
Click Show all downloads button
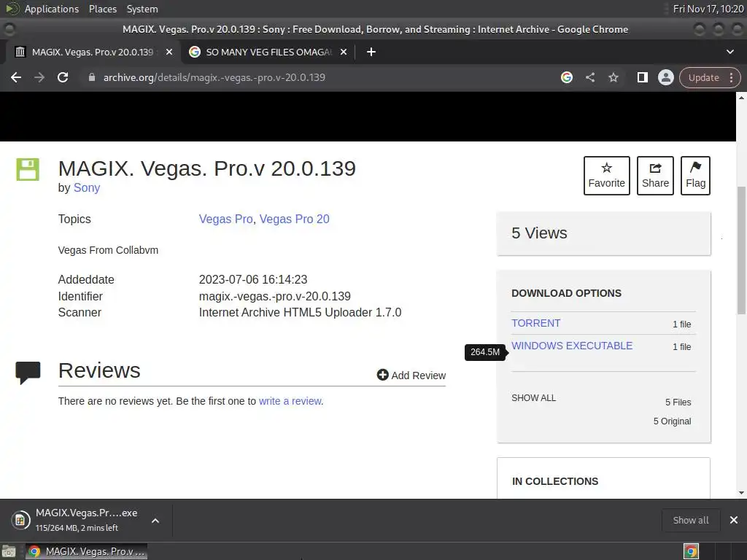pos(690,520)
